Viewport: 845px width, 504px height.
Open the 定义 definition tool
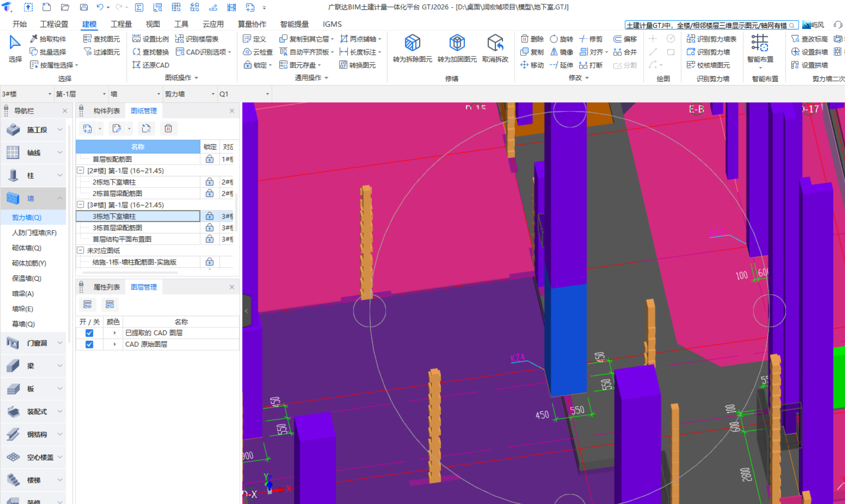[255, 39]
